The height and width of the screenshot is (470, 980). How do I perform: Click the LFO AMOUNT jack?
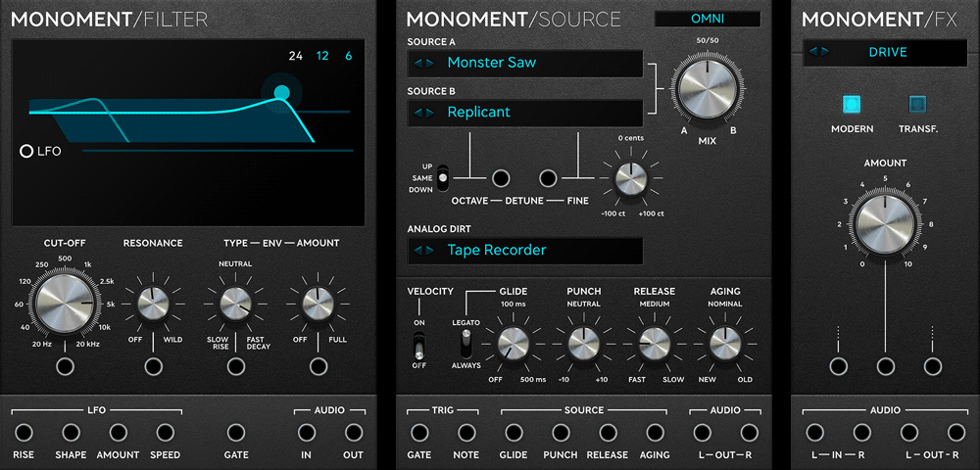tap(118, 433)
